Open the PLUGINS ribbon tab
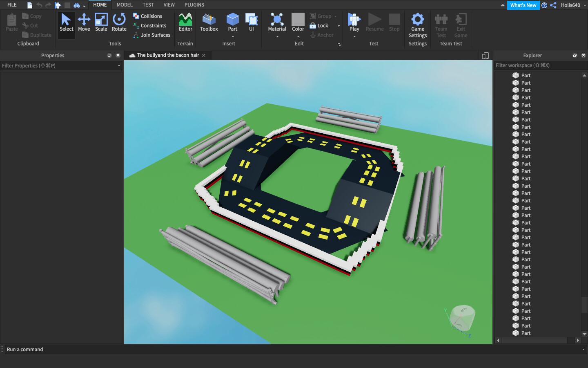The image size is (588, 368). tap(194, 5)
